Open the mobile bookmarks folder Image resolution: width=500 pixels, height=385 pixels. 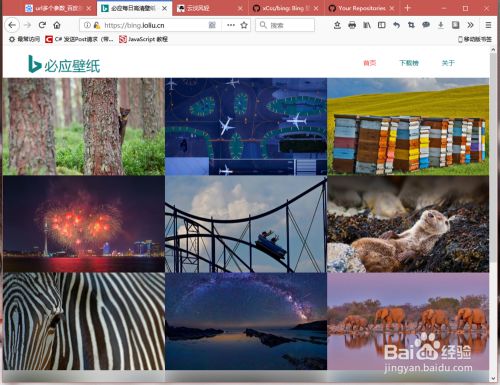(x=475, y=39)
